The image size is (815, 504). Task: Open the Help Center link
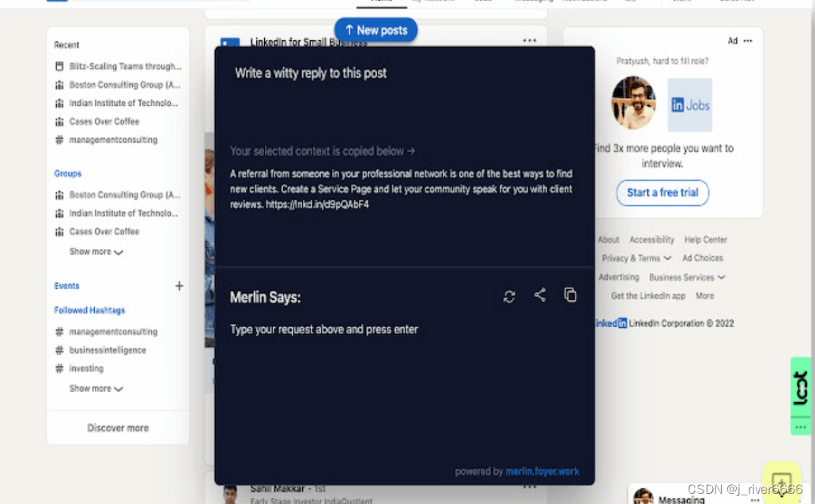pos(705,239)
